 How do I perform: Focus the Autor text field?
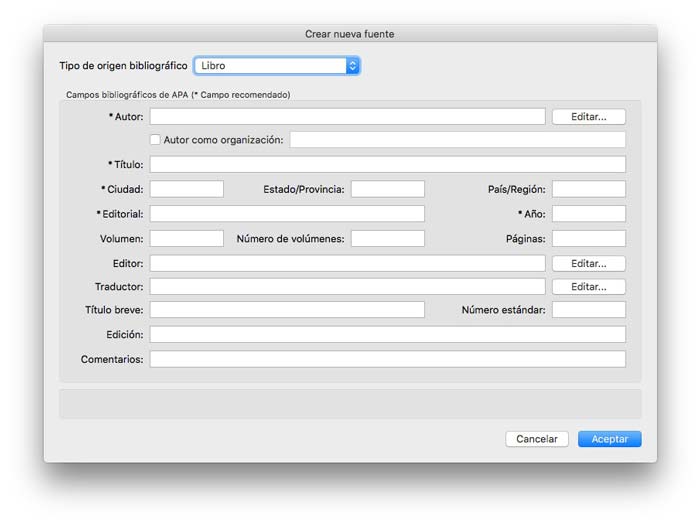[347, 117]
